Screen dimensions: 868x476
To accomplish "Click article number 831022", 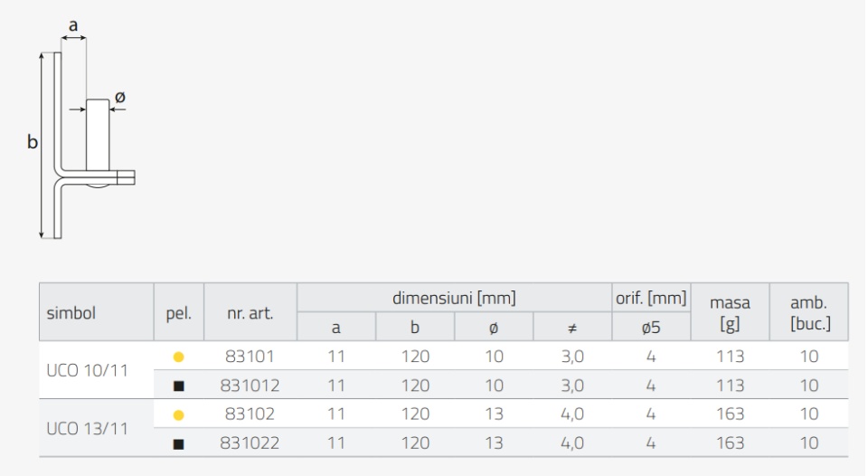I will tap(250, 443).
